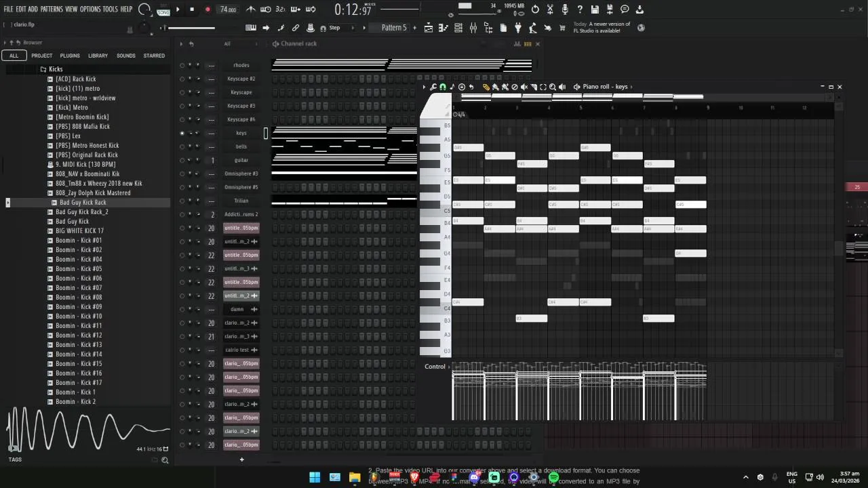Open the OPTIONS menu
The width and height of the screenshot is (868, 488).
tap(90, 9)
